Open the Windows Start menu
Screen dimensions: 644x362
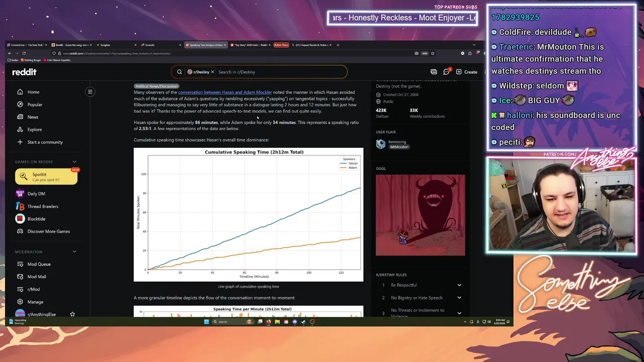click(x=206, y=322)
